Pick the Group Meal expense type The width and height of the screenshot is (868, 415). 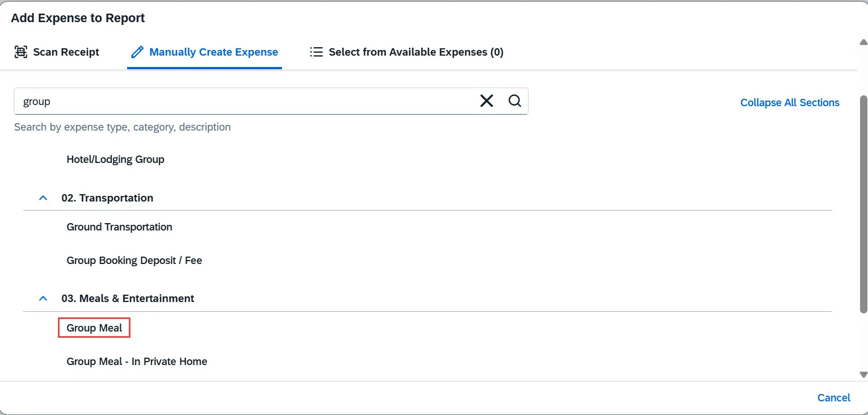(94, 328)
